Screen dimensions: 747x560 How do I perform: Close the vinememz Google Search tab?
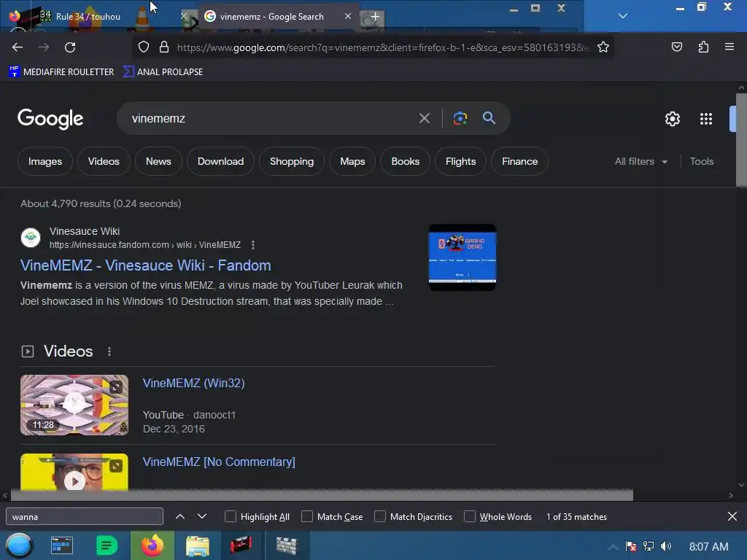(348, 16)
